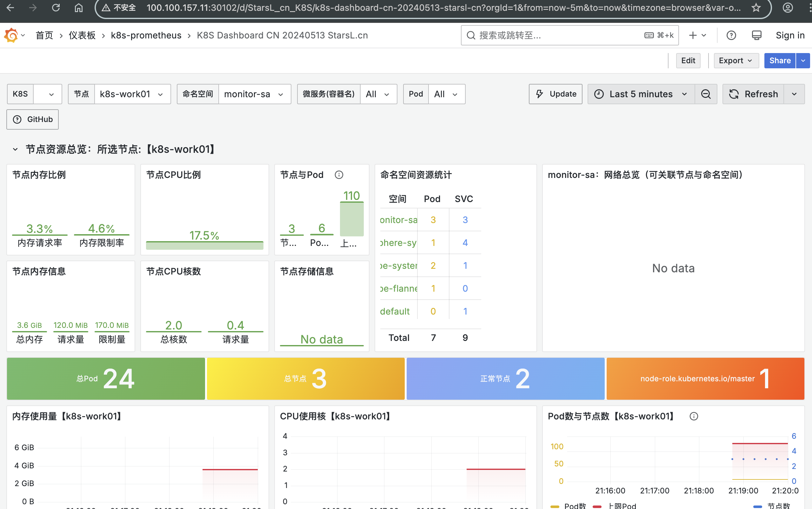Open the Share options arrow
Screen dimensions: 812x509
tap(803, 61)
